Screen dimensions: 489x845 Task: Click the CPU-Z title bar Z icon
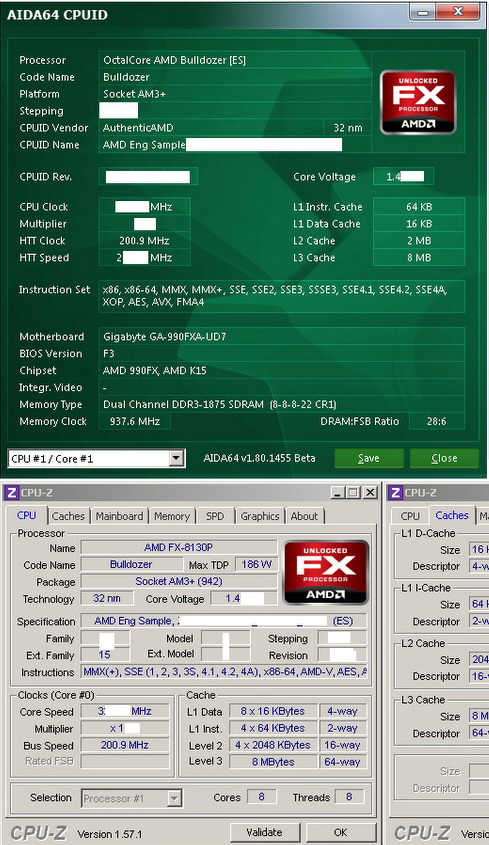11,493
